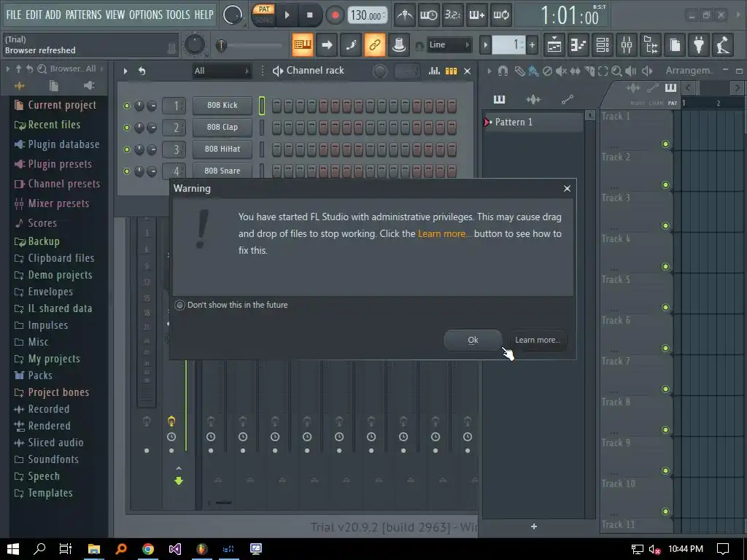Click the countdown before recording icon
The height and width of the screenshot is (560, 747).
tap(452, 15)
